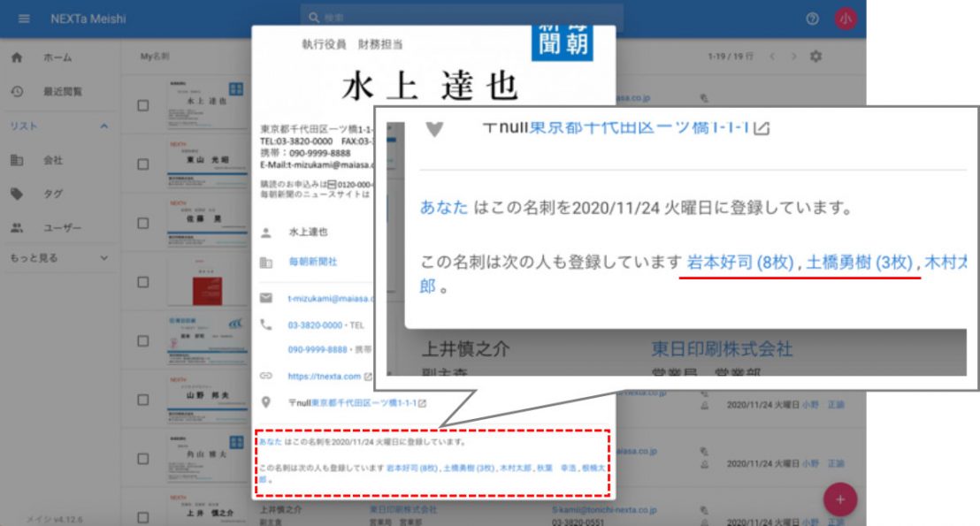Go to next page arrow
Image resolution: width=980 pixels, height=526 pixels.
[x=793, y=57]
